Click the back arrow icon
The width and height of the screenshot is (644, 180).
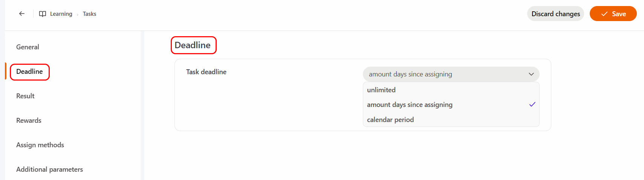[x=22, y=14]
